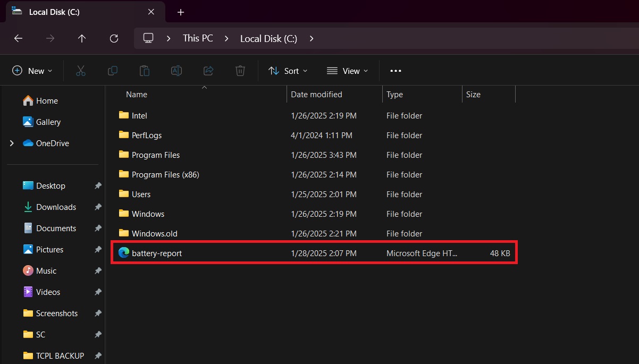Go up one level with the up arrow
The height and width of the screenshot is (364, 639).
82,38
